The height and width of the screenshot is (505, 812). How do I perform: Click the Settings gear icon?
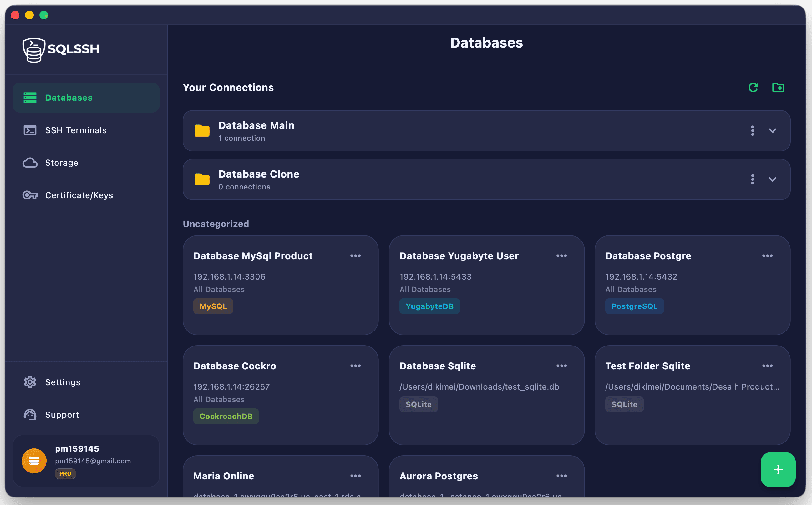[x=30, y=382]
